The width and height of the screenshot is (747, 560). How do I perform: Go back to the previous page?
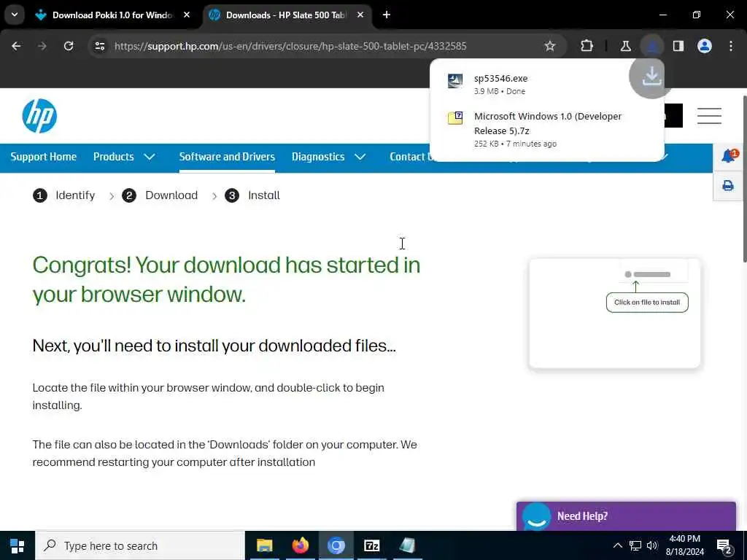click(x=16, y=46)
